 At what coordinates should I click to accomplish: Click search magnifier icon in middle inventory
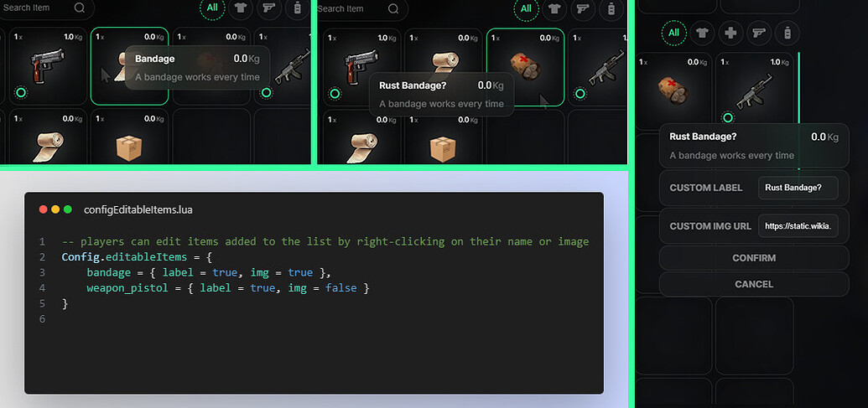pyautogui.click(x=393, y=9)
